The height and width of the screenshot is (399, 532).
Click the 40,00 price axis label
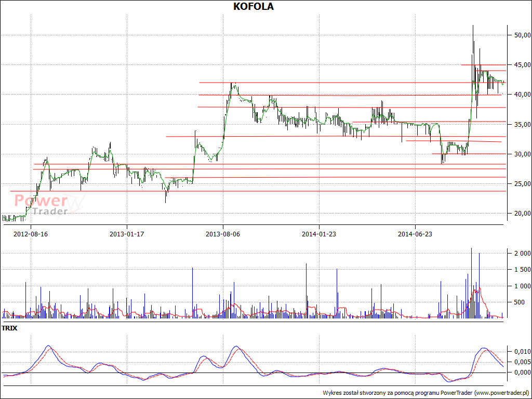pyautogui.click(x=522, y=95)
